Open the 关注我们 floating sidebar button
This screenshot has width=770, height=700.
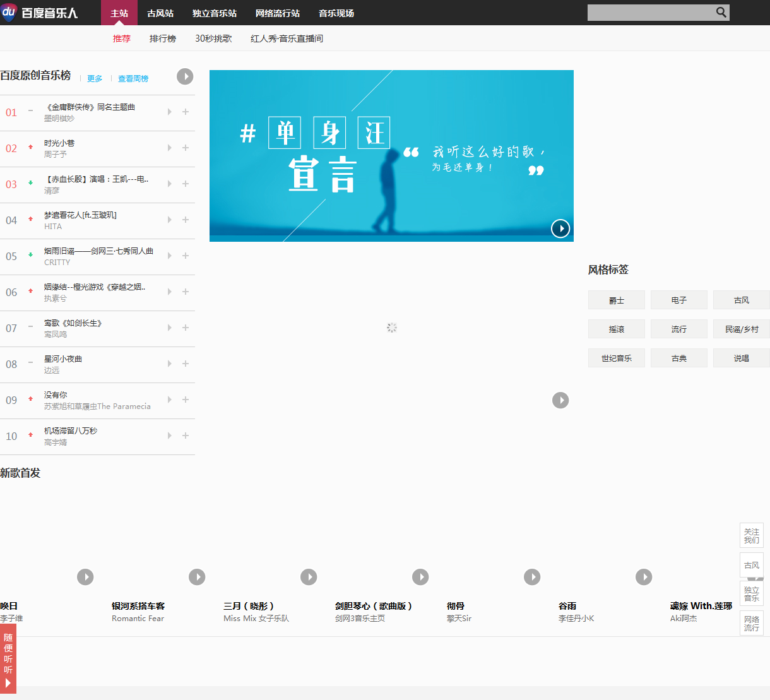pyautogui.click(x=751, y=535)
